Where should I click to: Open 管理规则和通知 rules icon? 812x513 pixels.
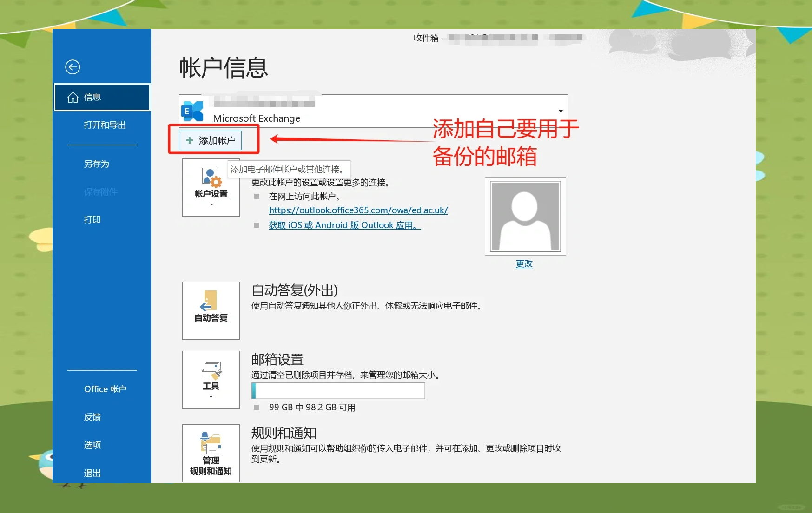(211, 443)
